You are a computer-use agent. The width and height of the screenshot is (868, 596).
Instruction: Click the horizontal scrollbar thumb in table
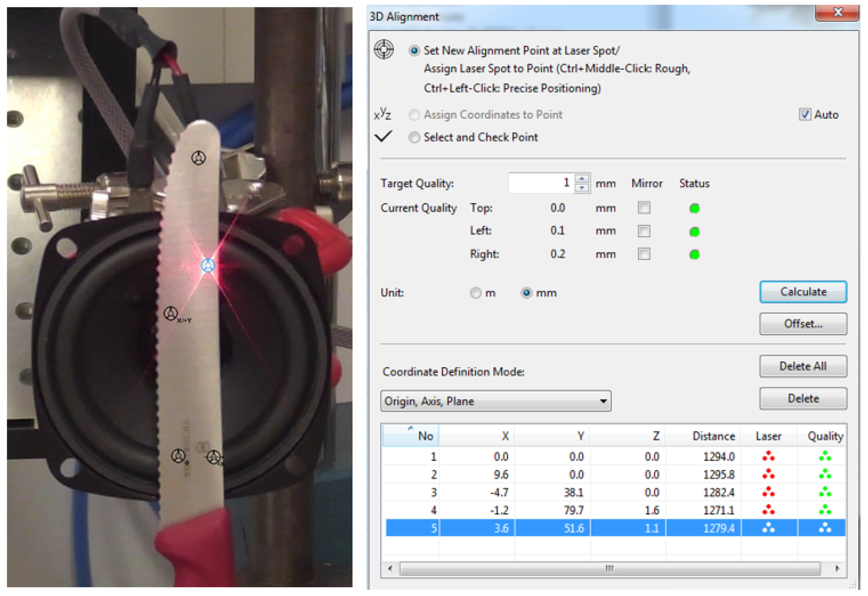click(x=610, y=568)
